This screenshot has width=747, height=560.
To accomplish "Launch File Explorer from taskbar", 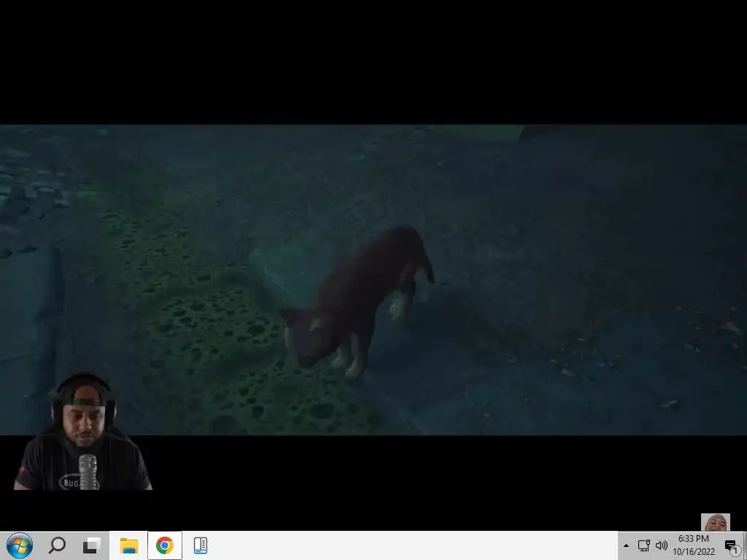I will click(128, 545).
